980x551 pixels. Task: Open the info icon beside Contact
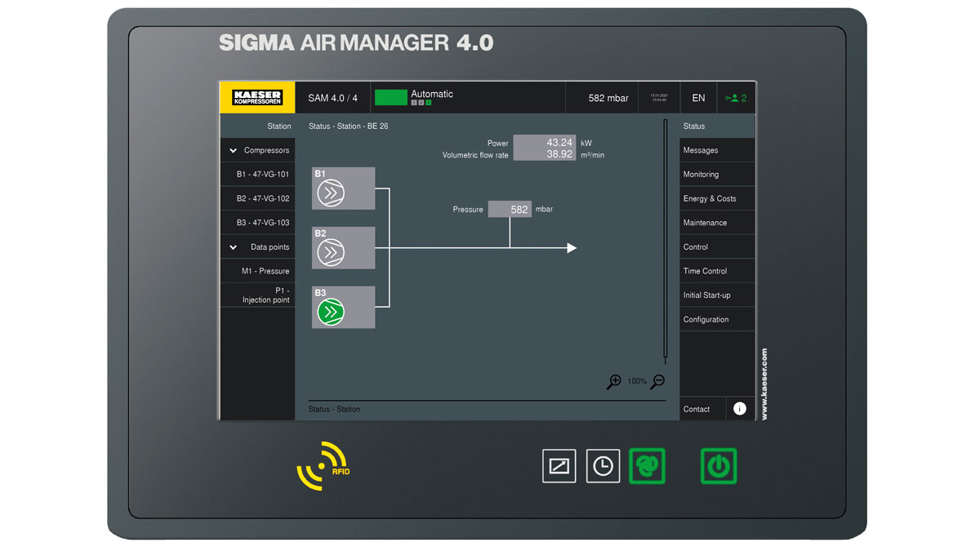[x=740, y=409]
